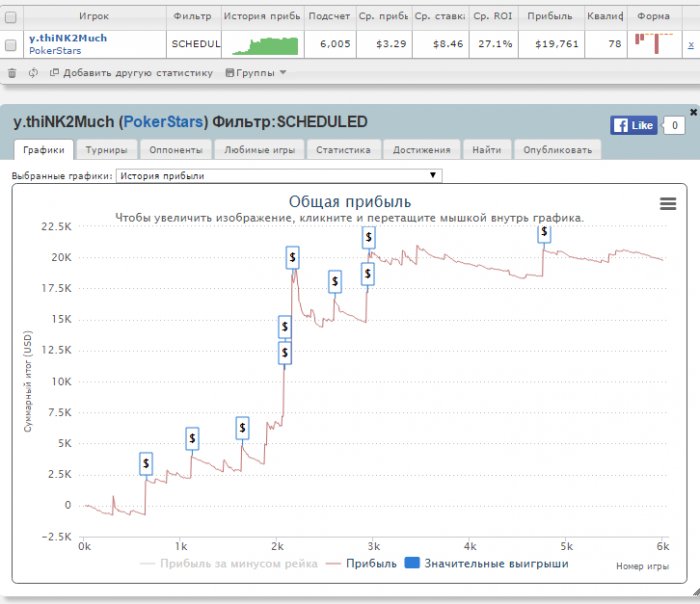Sort by Игрок column header
The height and width of the screenshot is (604, 700).
pos(94,16)
